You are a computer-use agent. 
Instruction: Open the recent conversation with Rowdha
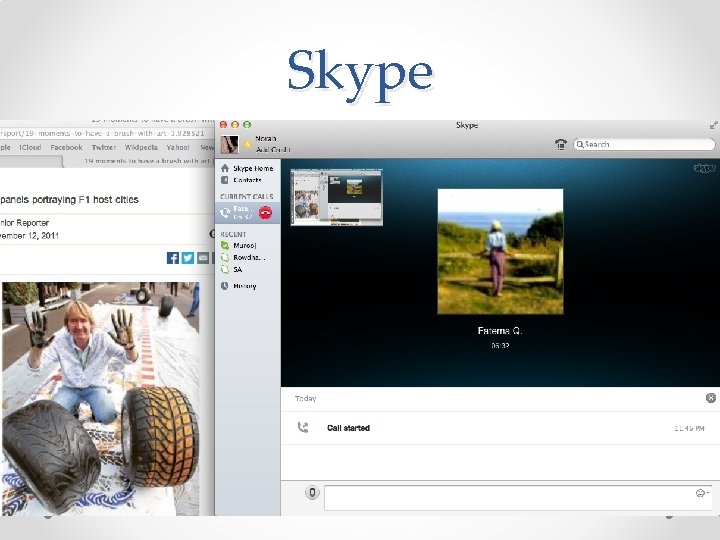pos(243,257)
